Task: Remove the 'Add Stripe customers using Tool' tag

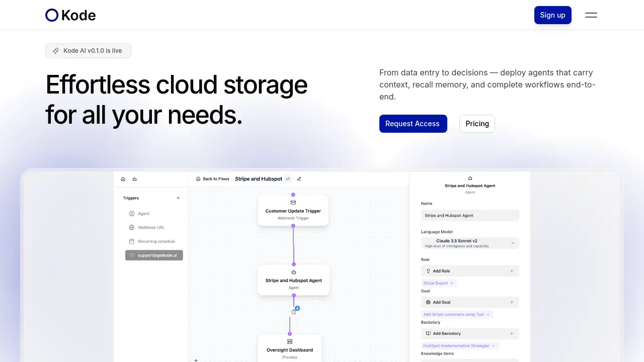Action: (488, 314)
